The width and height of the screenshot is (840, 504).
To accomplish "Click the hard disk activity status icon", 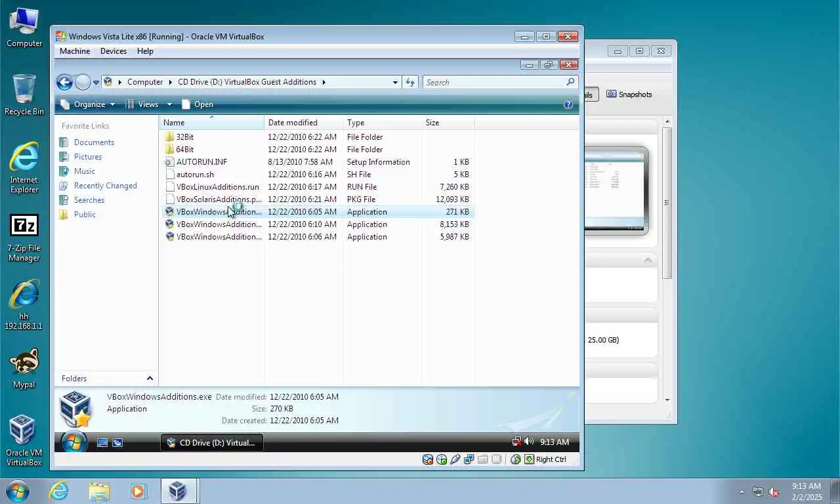I will pyautogui.click(x=428, y=459).
